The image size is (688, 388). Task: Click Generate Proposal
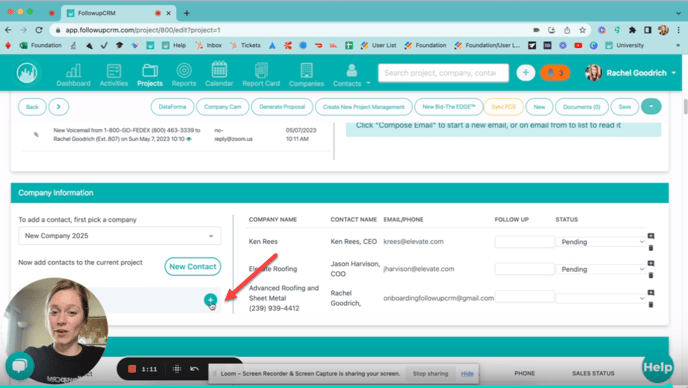pyautogui.click(x=282, y=107)
